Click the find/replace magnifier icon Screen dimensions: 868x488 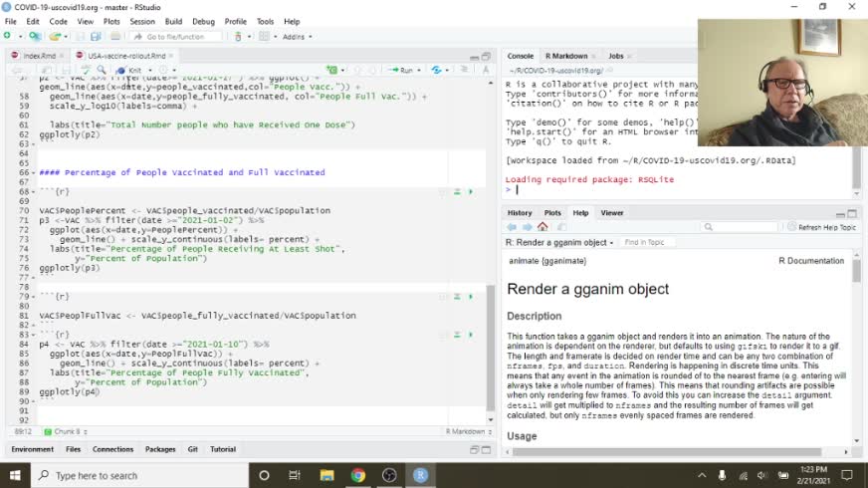point(102,71)
